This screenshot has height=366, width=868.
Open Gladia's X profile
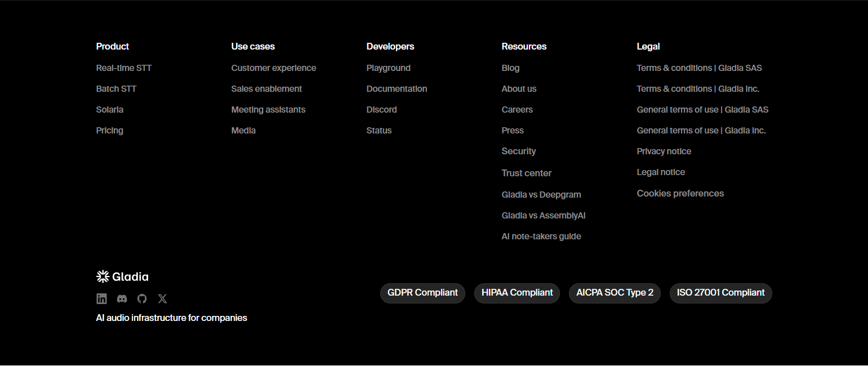click(162, 298)
